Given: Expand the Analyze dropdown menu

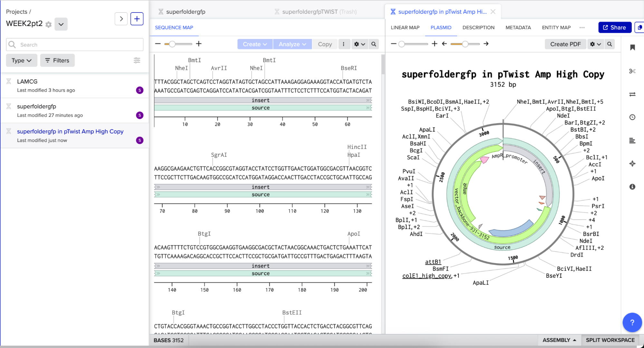Looking at the screenshot, I should point(292,44).
